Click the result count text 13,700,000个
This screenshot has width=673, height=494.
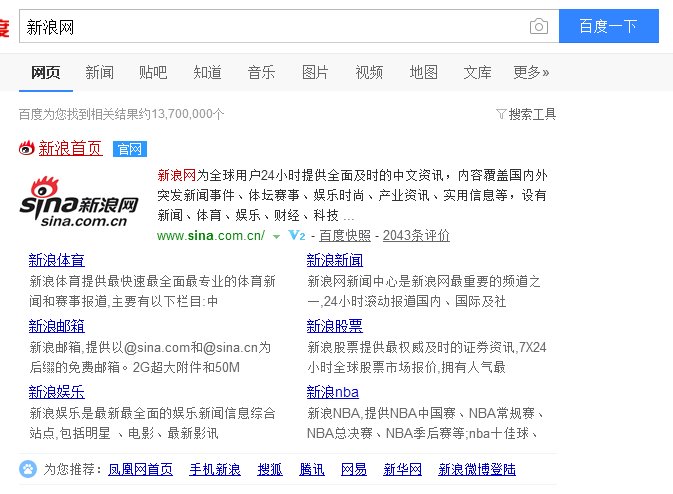pos(188,114)
